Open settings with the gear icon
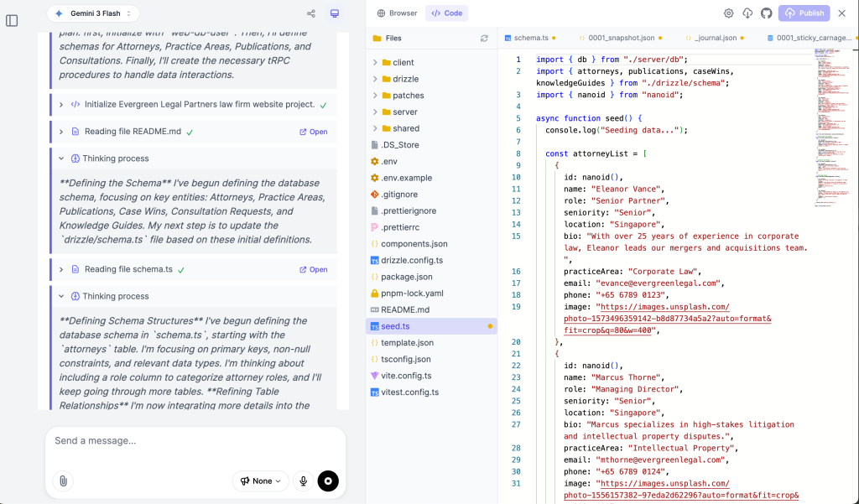The height and width of the screenshot is (504, 859). pyautogui.click(x=728, y=13)
